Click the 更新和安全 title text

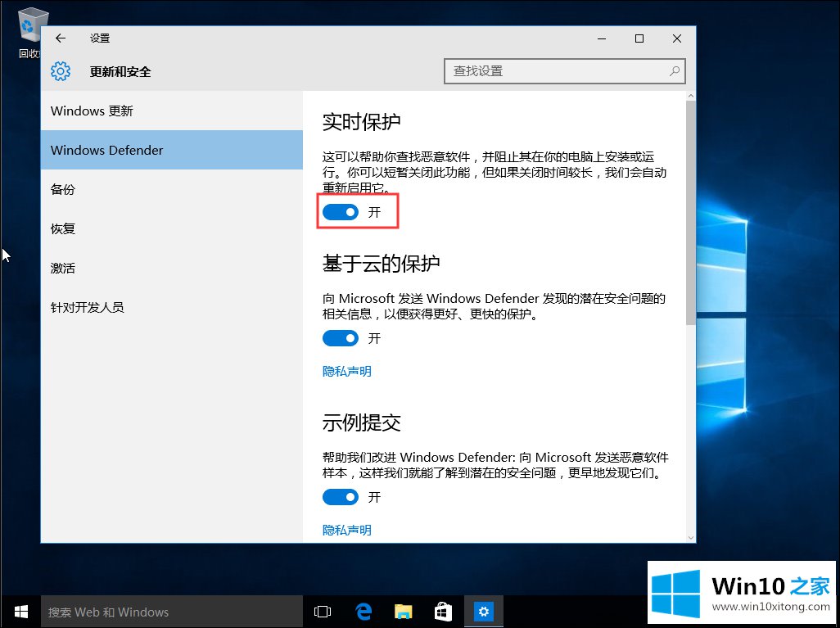pos(120,71)
